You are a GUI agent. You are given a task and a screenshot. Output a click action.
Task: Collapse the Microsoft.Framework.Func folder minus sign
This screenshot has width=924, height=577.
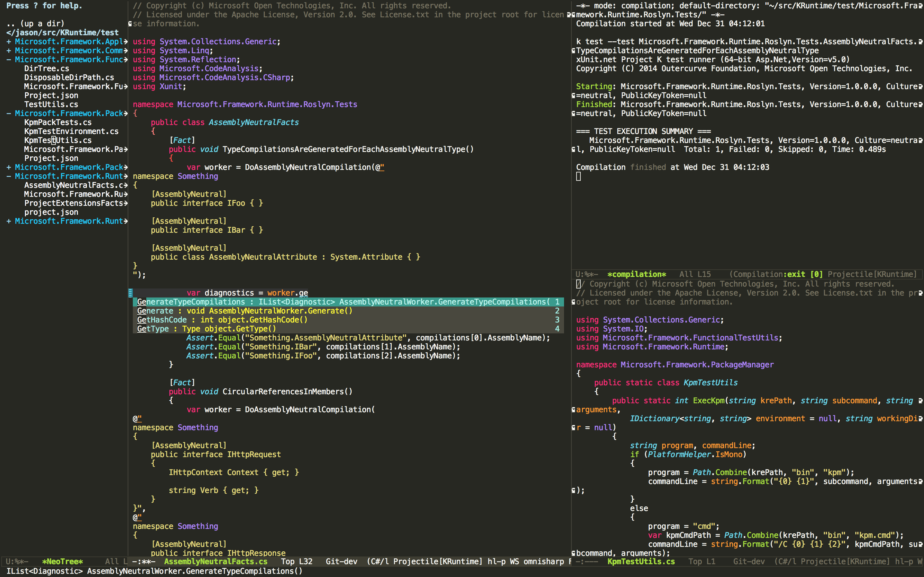click(8, 60)
